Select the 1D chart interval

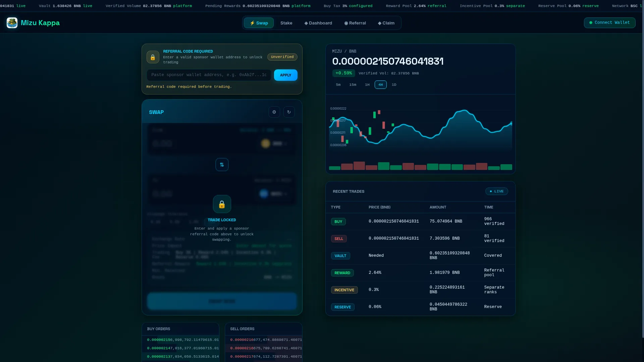[x=394, y=85]
